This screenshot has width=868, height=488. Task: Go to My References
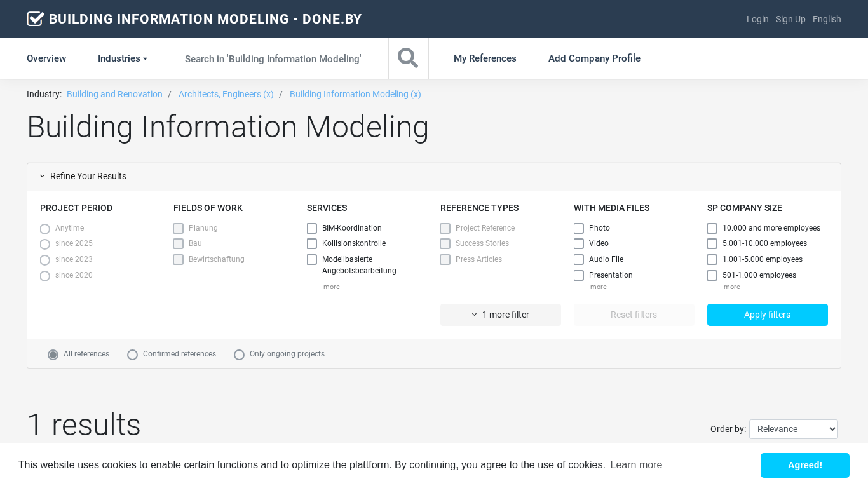[x=485, y=58]
